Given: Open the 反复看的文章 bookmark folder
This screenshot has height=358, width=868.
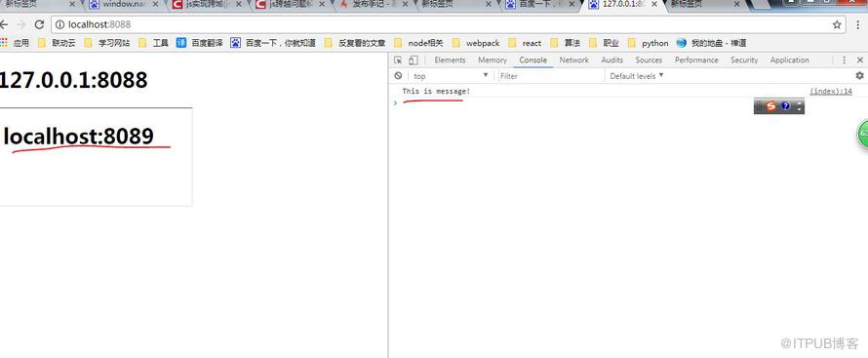Looking at the screenshot, I should tap(355, 43).
